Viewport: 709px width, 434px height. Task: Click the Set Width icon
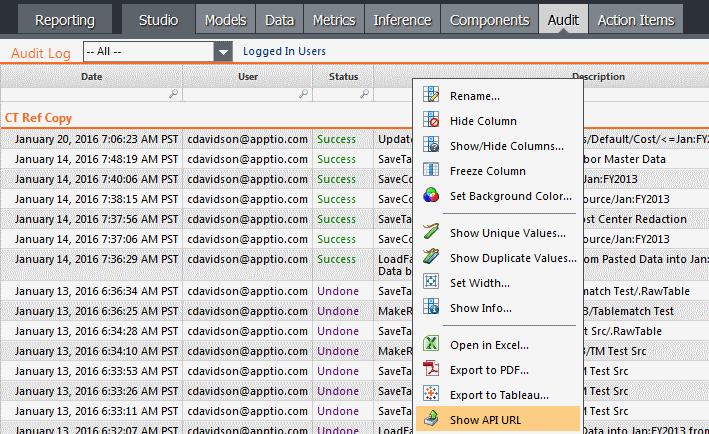click(x=431, y=282)
